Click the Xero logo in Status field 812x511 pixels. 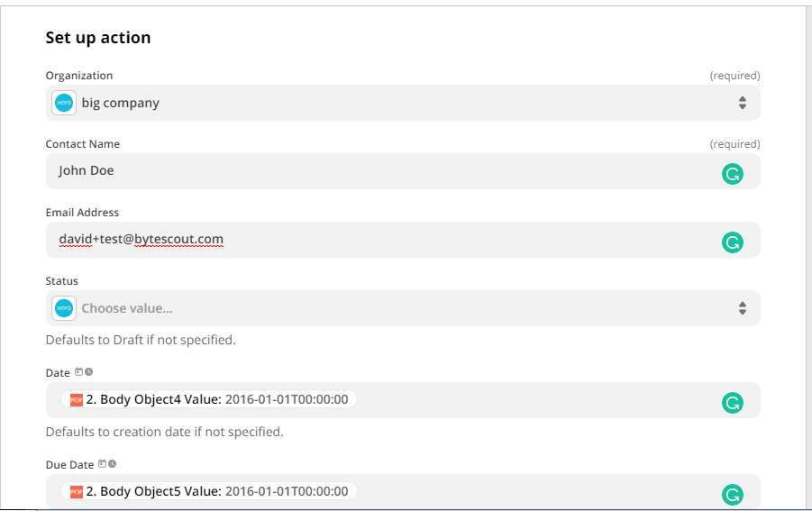point(64,308)
